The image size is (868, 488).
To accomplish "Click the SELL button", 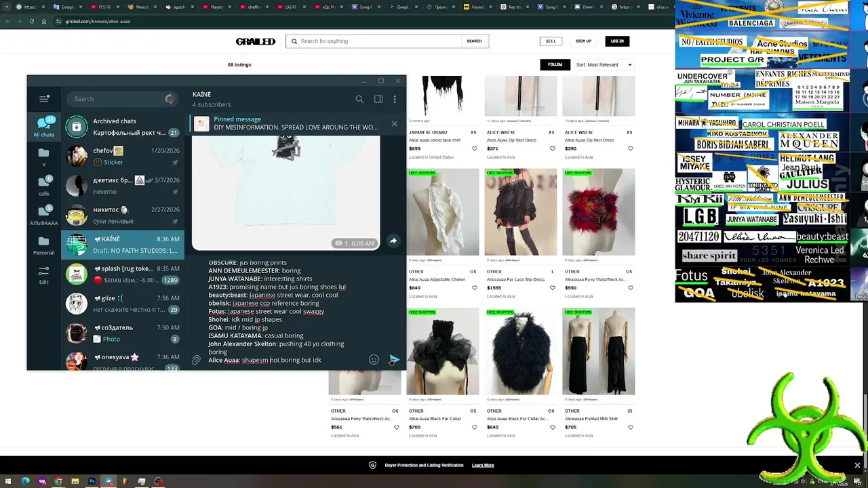I will point(551,41).
